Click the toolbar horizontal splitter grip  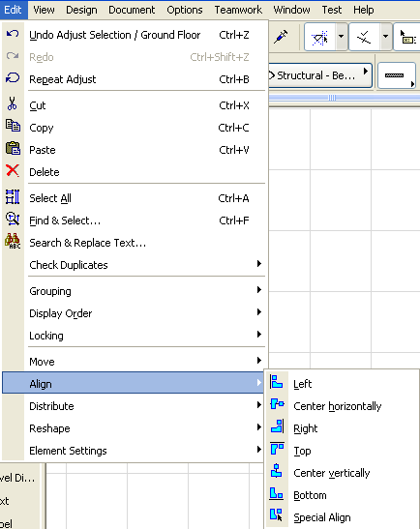coord(332,98)
